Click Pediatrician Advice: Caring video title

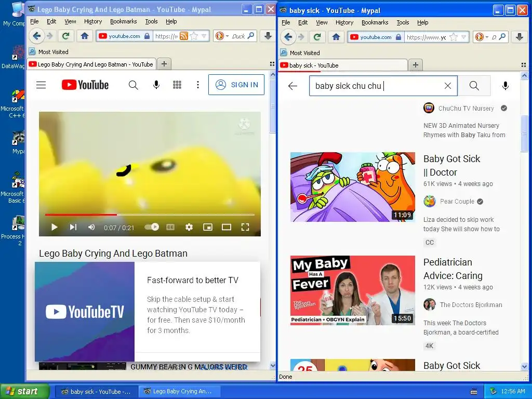[453, 269]
